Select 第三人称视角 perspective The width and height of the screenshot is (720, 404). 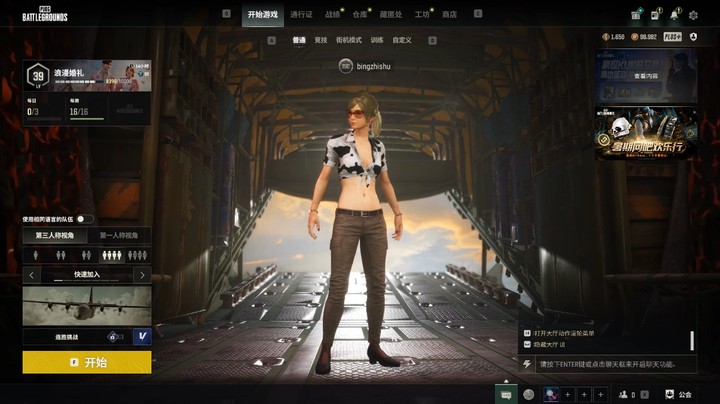55,235
